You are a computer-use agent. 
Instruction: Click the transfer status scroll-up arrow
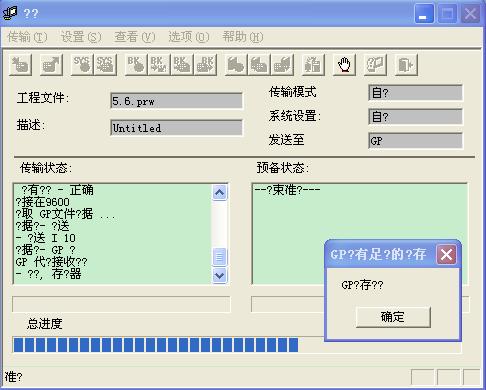click(x=219, y=192)
